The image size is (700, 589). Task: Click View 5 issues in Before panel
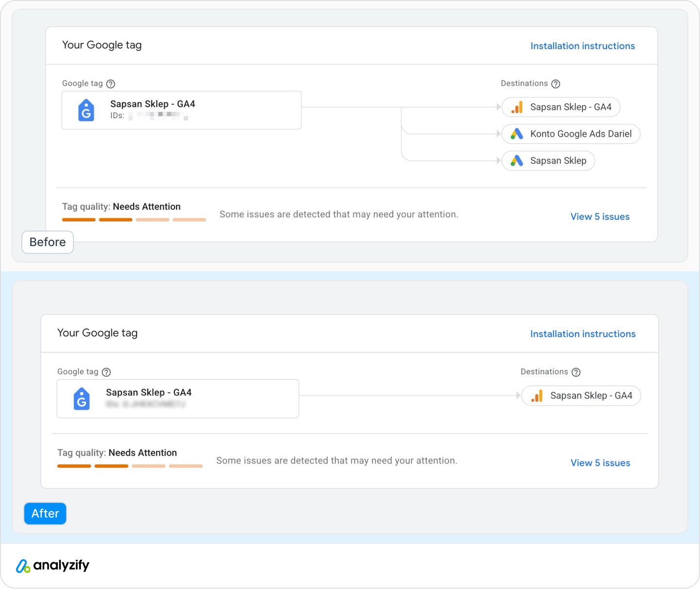(x=600, y=216)
